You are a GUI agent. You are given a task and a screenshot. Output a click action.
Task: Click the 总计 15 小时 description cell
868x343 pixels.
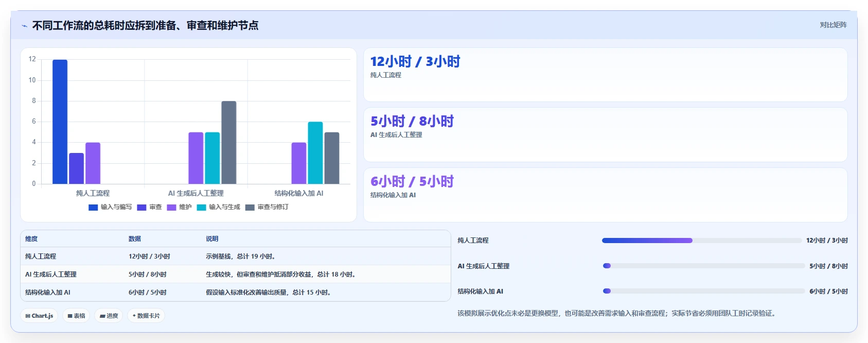click(x=269, y=293)
